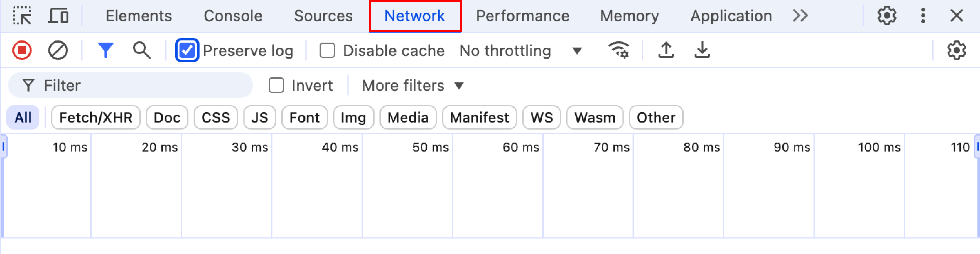The image size is (980, 254).
Task: Import HAR file with upload icon
Action: coord(666,50)
